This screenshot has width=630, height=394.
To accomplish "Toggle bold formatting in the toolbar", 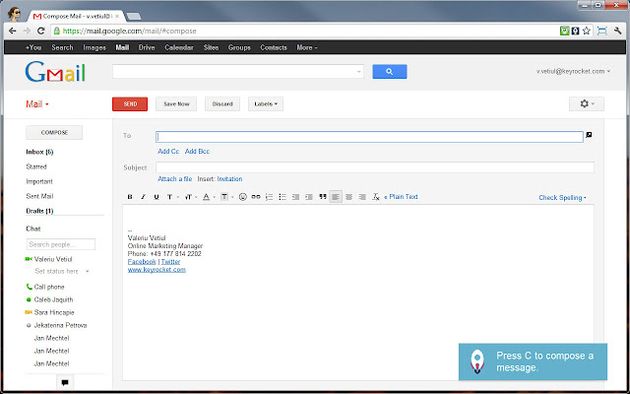I will pos(130,197).
